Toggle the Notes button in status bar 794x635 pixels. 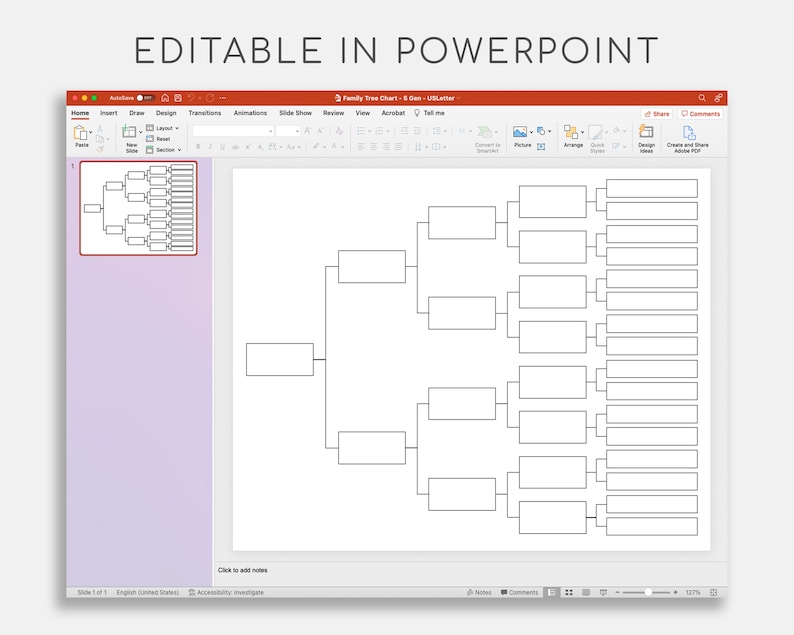tap(479, 592)
